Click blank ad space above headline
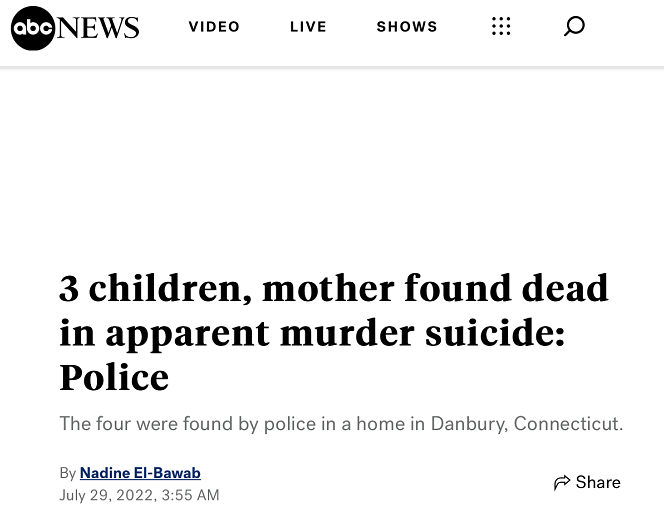664x519 pixels. pos(332,165)
